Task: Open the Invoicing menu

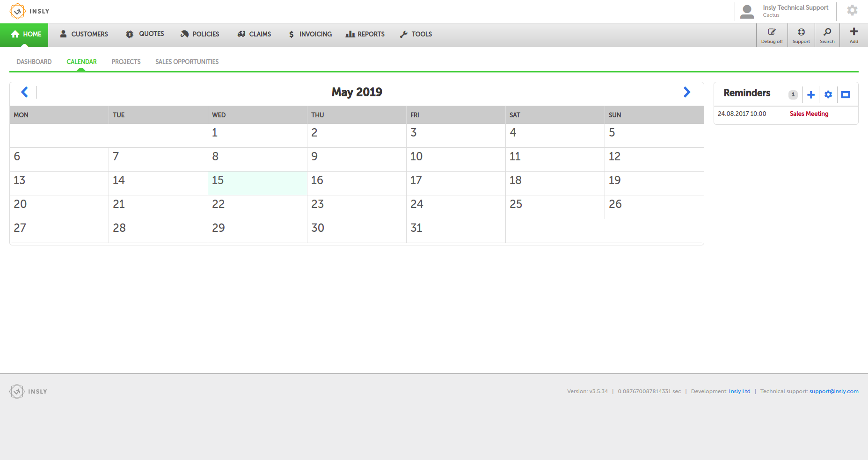Action: (310, 34)
